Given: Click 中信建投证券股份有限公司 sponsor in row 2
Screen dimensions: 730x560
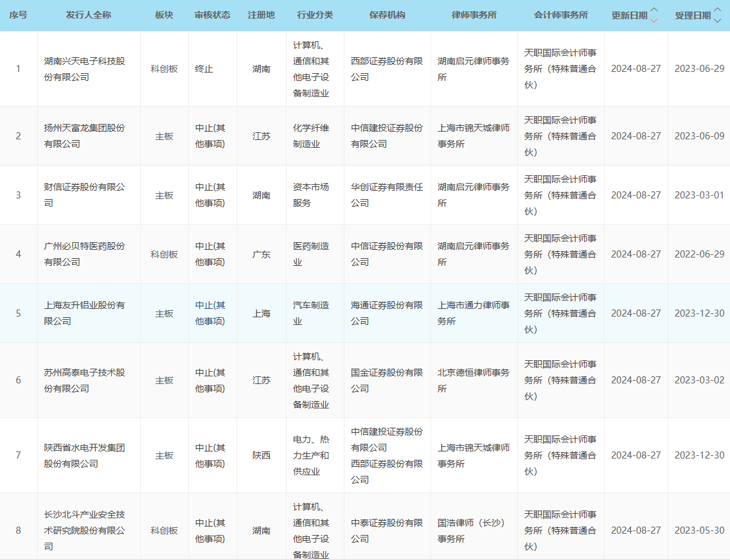Looking at the screenshot, I should point(386,136).
